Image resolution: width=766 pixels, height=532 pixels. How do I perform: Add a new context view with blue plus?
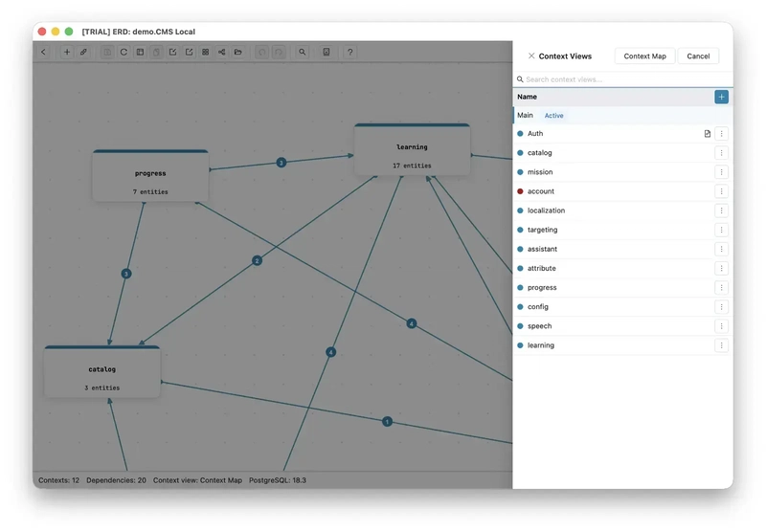721,97
